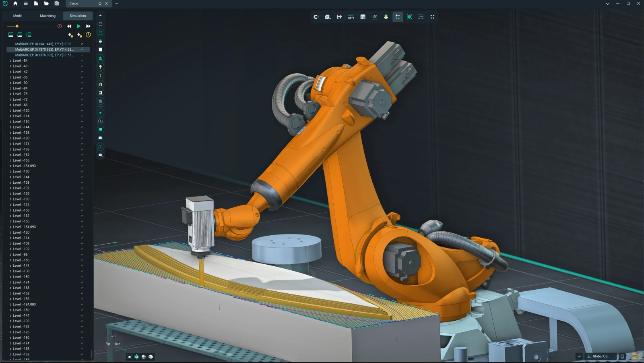This screenshot has width=644, height=363.
Task: Open the Global CS coordinate selector
Action: pyautogui.click(x=600, y=356)
